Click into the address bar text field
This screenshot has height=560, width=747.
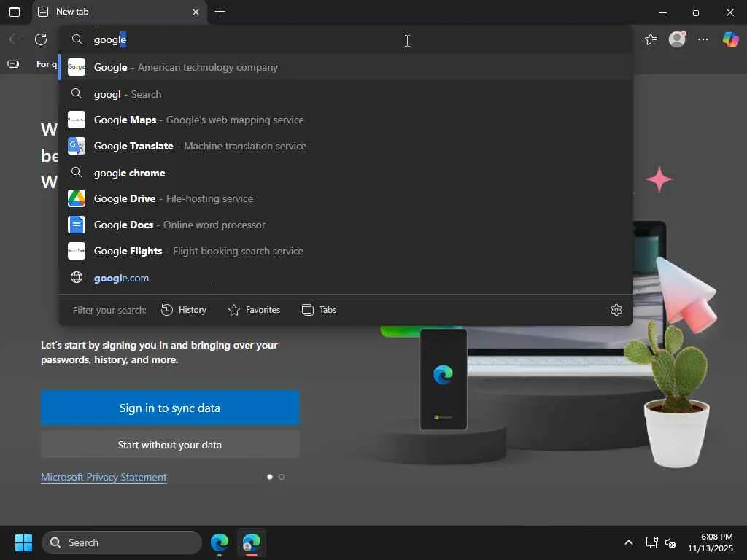[345, 39]
